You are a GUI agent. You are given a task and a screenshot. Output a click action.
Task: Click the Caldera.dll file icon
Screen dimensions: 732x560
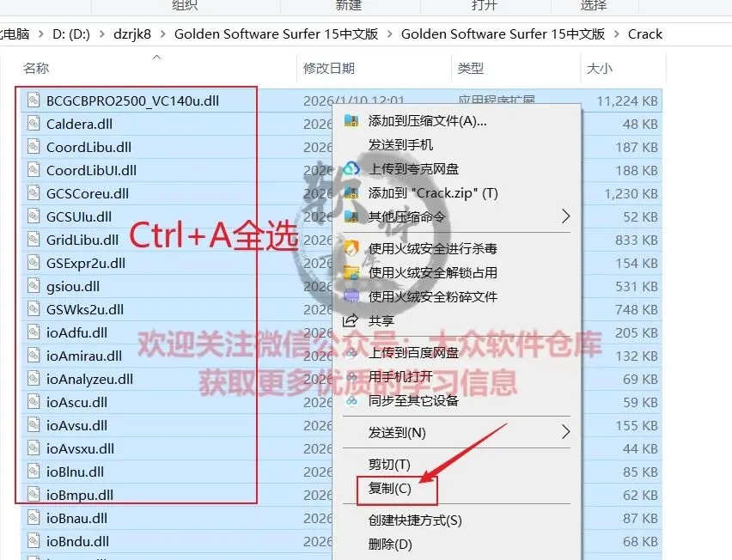pyautogui.click(x=34, y=124)
